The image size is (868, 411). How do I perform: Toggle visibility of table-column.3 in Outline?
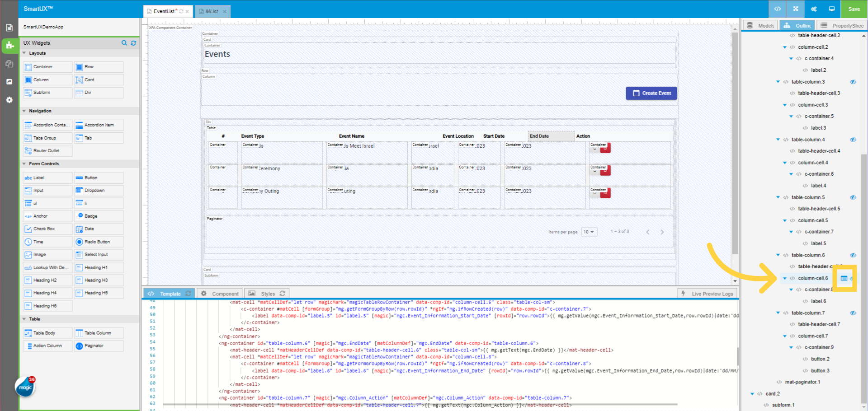pyautogui.click(x=854, y=82)
